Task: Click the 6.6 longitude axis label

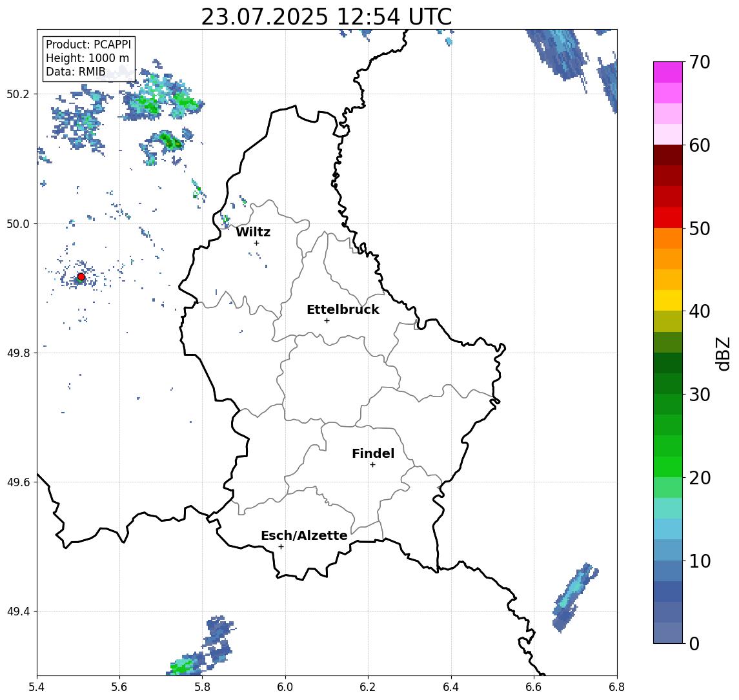Action: 534,687
